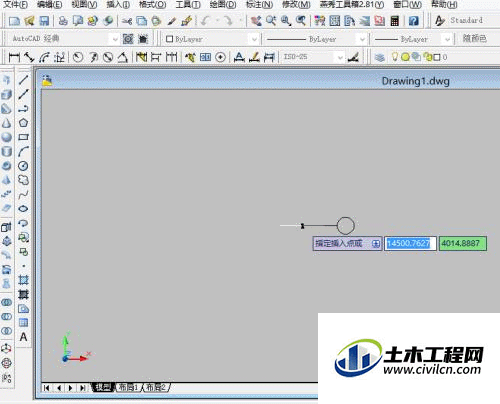
Task: Select the Arc length dimension tool
Action: [44, 57]
